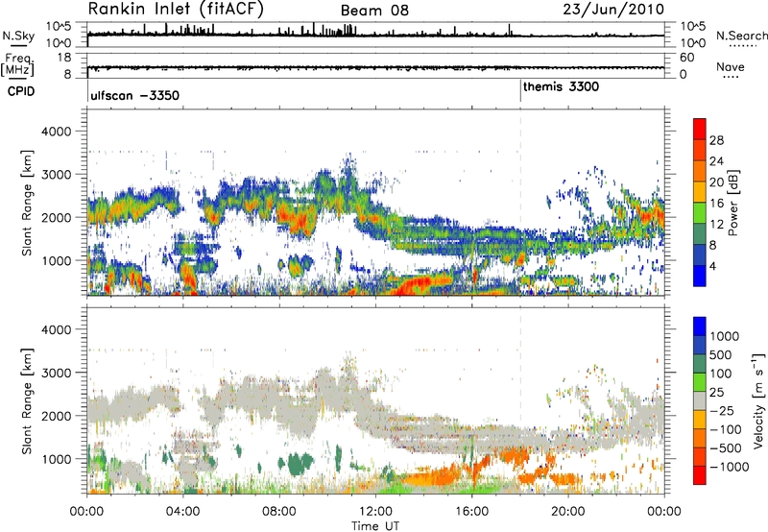The image size is (768, 532).
Task: Click the 'CPID' label
Action: (21, 91)
